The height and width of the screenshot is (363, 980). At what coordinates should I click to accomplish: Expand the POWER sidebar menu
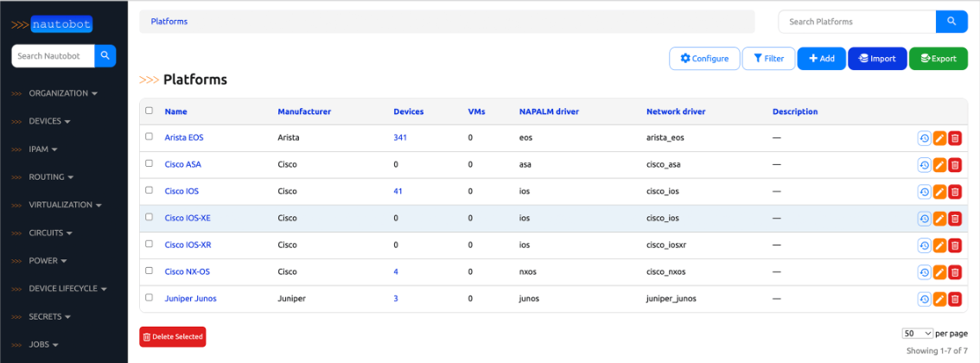[x=48, y=260]
